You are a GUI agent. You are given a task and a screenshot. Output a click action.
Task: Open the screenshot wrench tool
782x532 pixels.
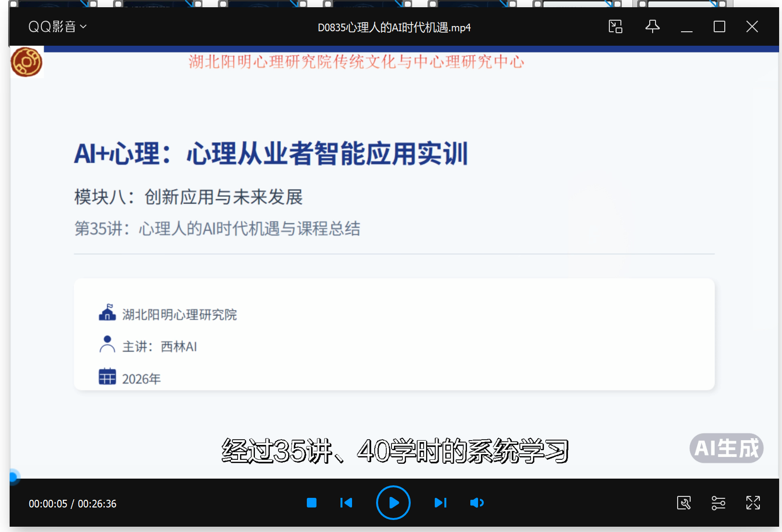[x=684, y=503]
